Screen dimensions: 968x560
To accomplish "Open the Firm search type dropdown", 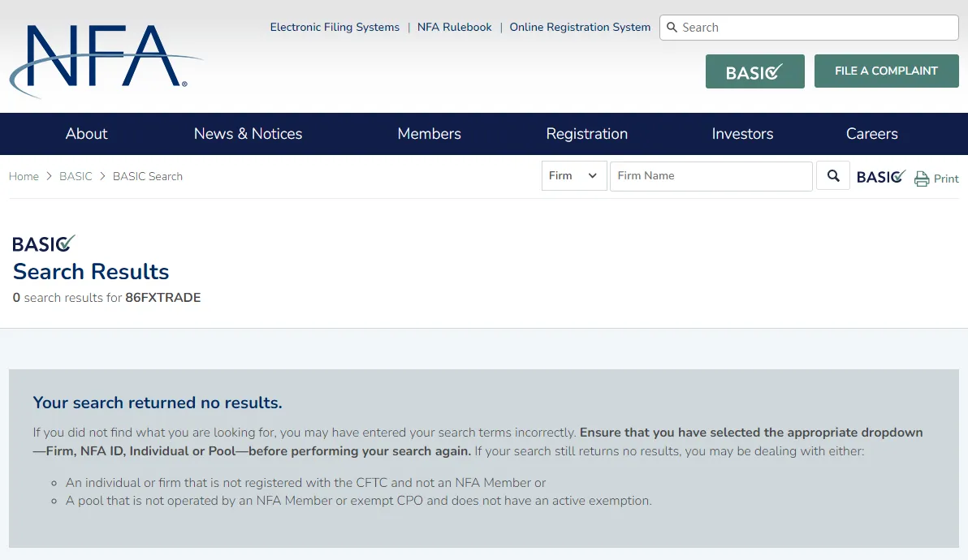I will click(x=573, y=176).
